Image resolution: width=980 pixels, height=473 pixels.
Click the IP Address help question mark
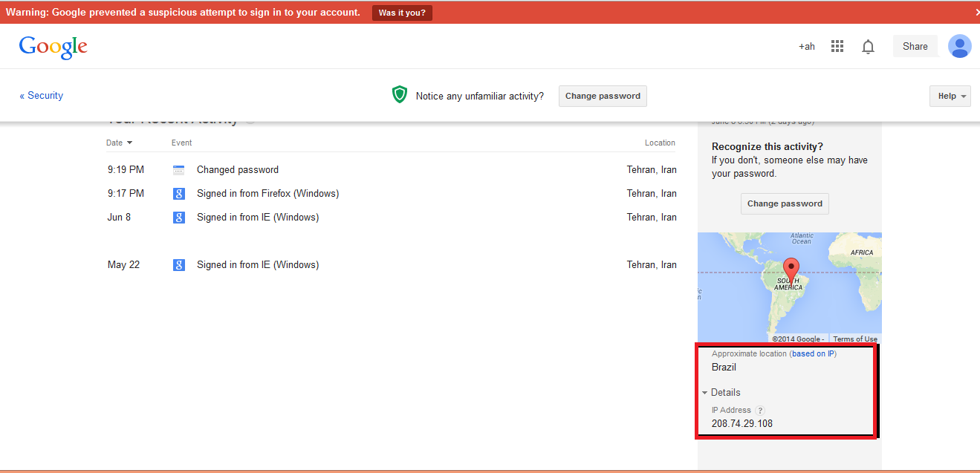pyautogui.click(x=760, y=410)
